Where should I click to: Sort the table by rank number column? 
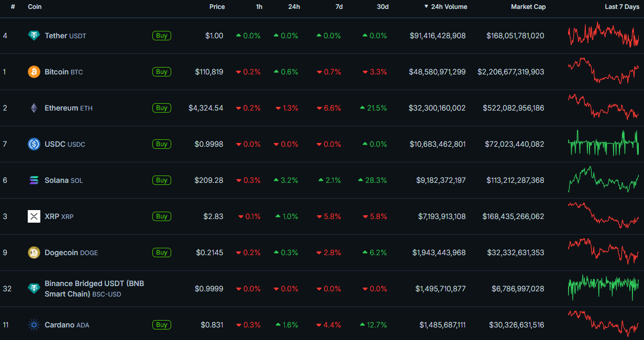(x=13, y=7)
